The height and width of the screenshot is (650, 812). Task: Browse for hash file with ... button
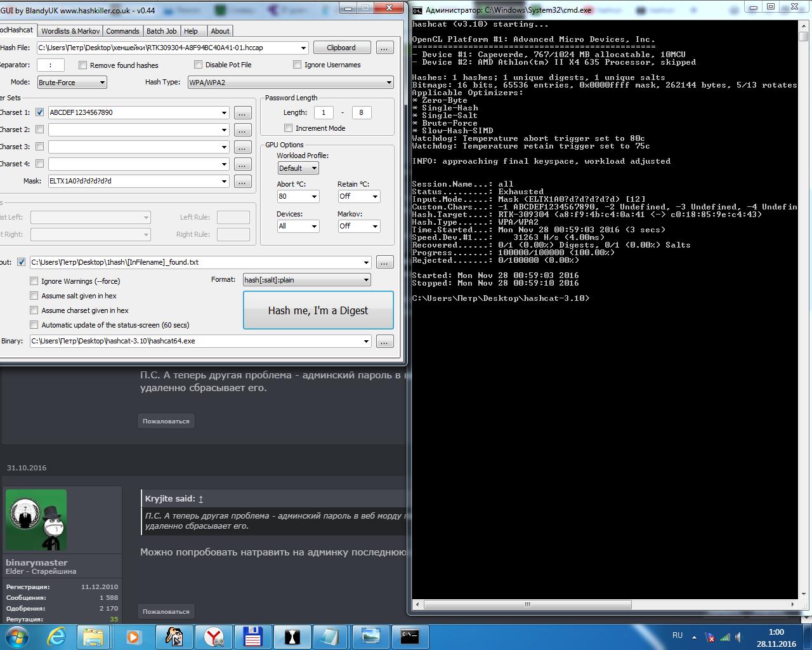384,48
